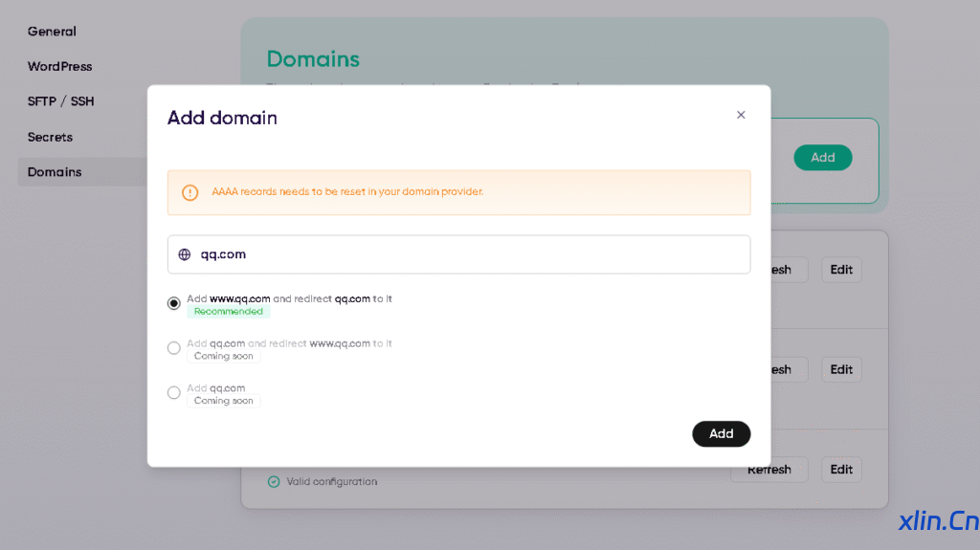Click the globe icon in the domain field

[185, 254]
